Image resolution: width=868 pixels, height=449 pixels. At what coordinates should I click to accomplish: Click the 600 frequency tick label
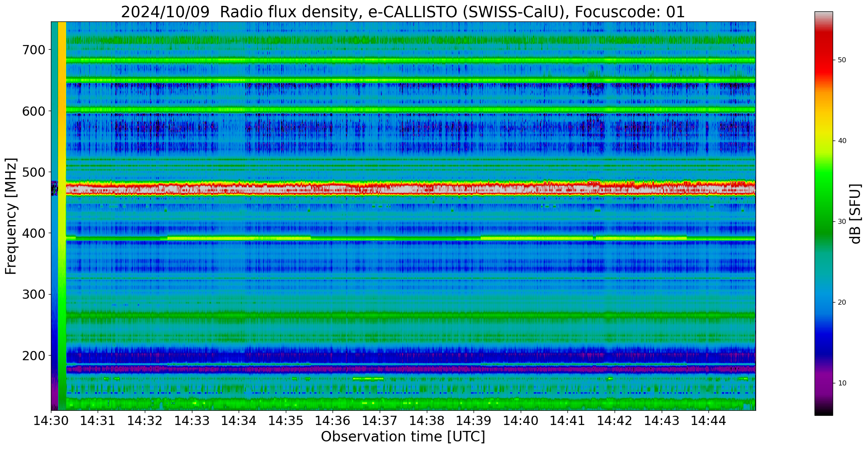(33, 111)
